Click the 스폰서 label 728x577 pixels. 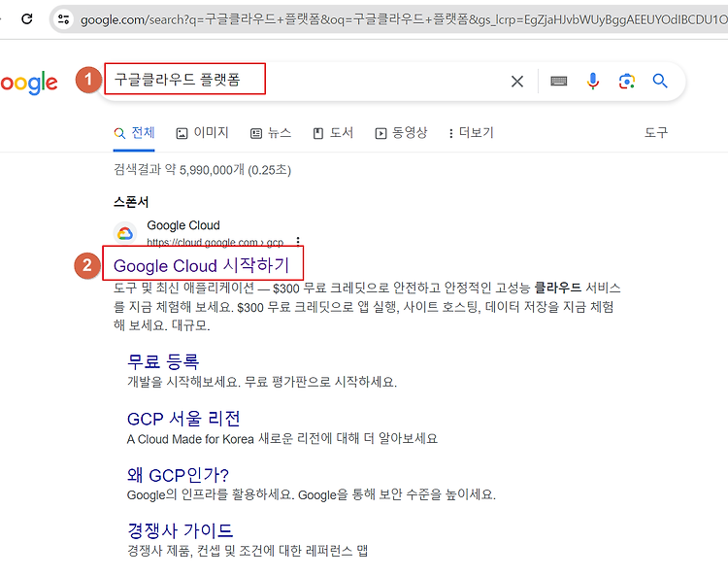[131, 202]
